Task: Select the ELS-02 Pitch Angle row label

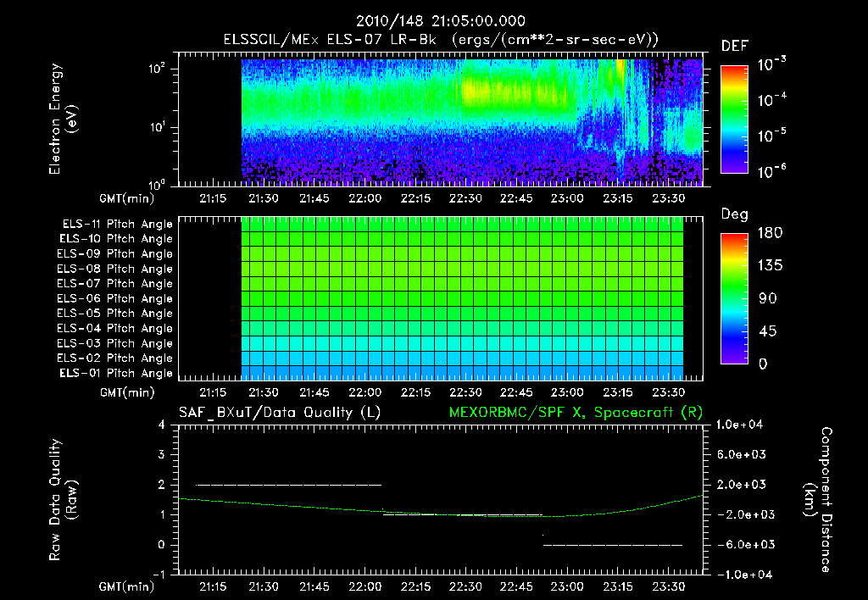Action: (114, 358)
